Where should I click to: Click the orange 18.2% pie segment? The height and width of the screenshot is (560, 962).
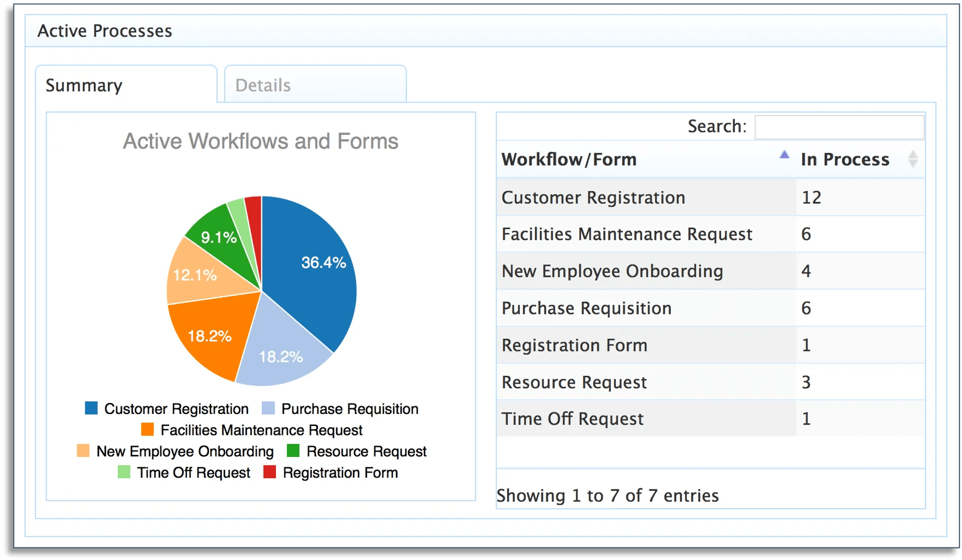(x=209, y=335)
